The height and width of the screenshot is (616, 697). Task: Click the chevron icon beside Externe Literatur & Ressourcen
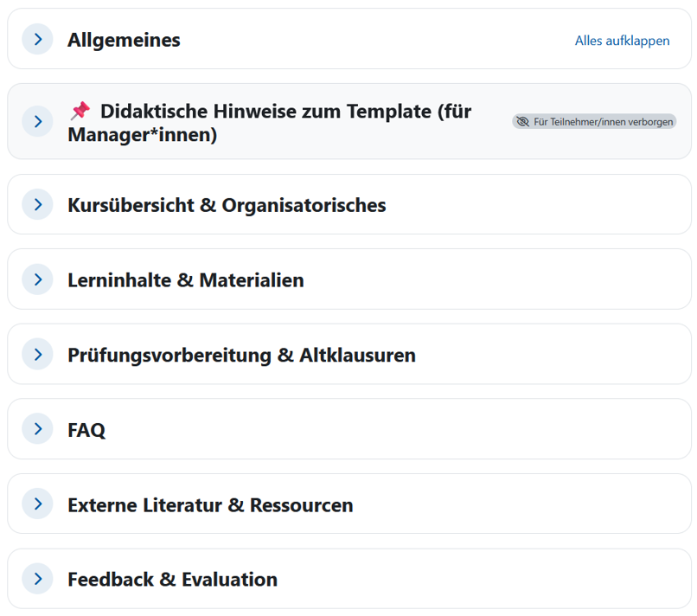37,504
